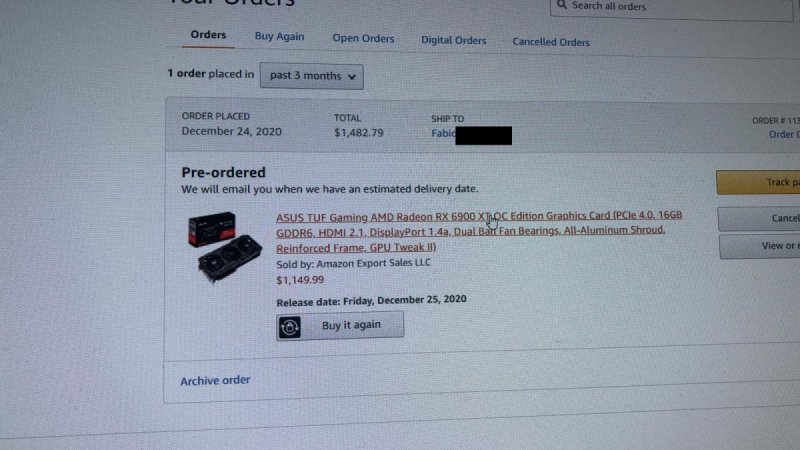The width and height of the screenshot is (800, 450).
Task: Click the Sold by Amazon Export Sales text
Action: tap(354, 264)
